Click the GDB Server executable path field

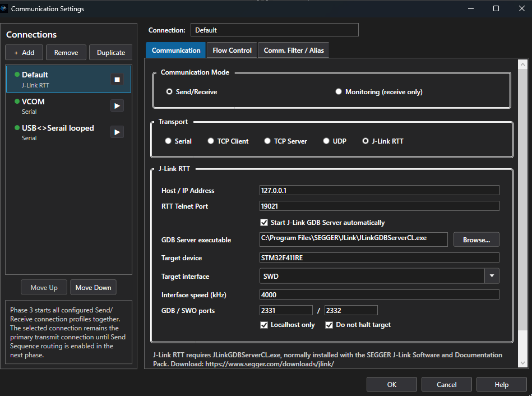click(x=354, y=240)
